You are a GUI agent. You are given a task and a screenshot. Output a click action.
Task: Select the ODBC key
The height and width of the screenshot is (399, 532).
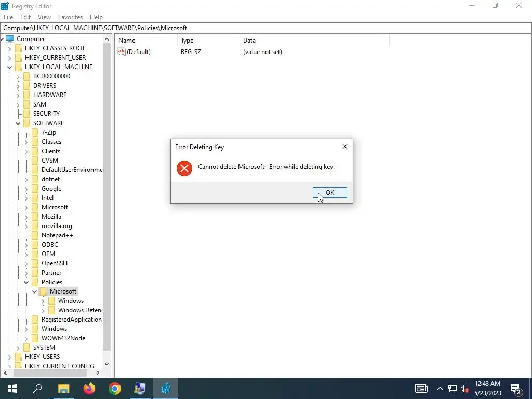pyautogui.click(x=49, y=245)
